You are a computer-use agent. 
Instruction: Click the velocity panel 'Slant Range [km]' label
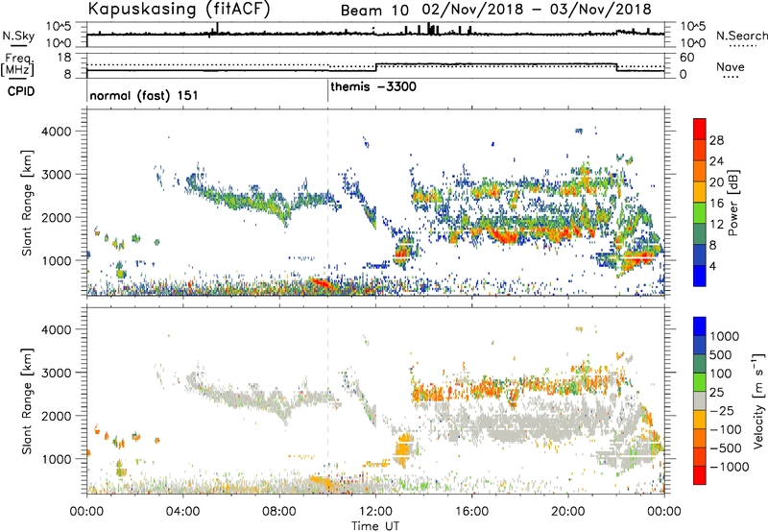click(28, 400)
